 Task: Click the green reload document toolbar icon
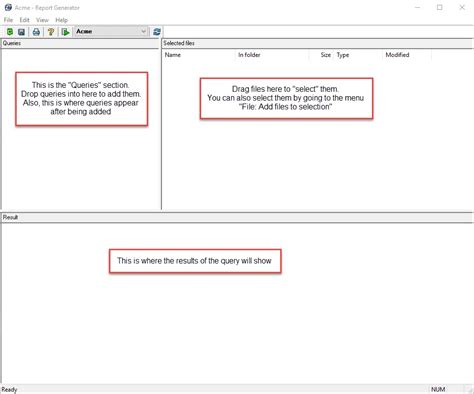(10, 32)
